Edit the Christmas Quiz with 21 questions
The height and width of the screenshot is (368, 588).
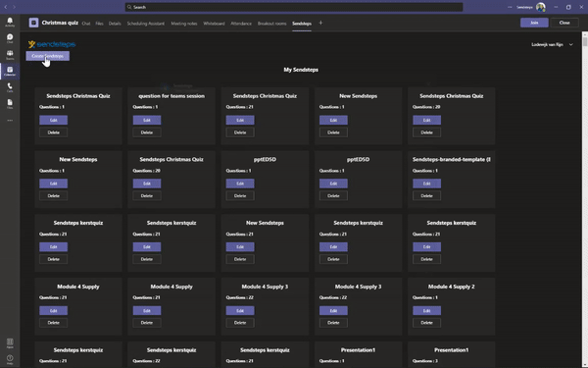(x=240, y=120)
